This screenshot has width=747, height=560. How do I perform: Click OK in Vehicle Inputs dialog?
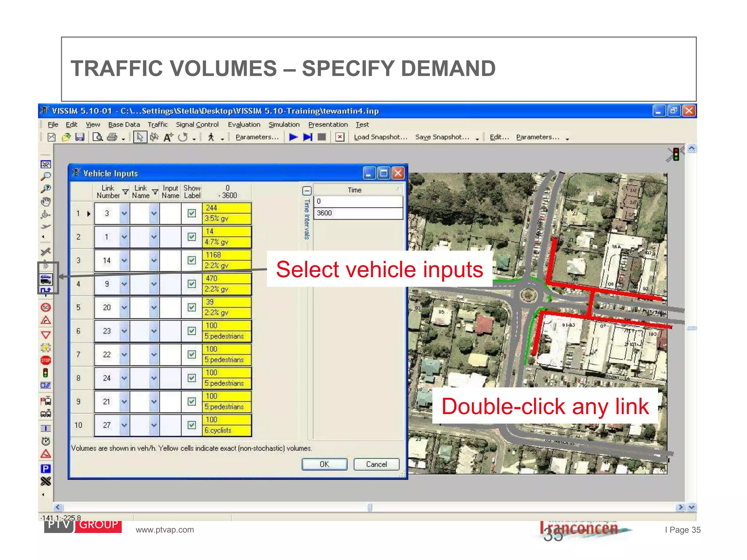(x=324, y=464)
